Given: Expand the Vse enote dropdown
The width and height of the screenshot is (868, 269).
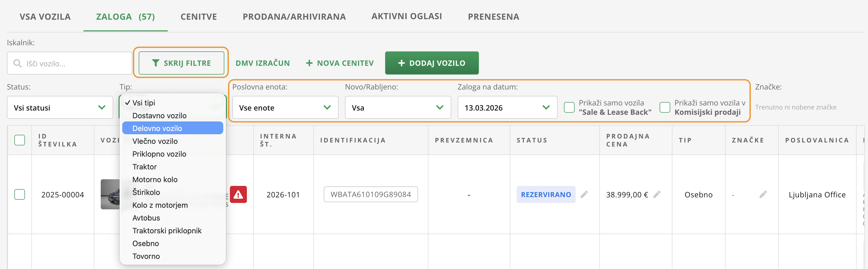Looking at the screenshot, I should click(285, 108).
